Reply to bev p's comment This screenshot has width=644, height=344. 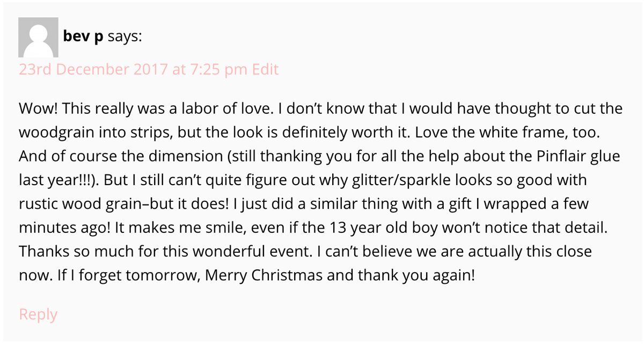point(38,314)
